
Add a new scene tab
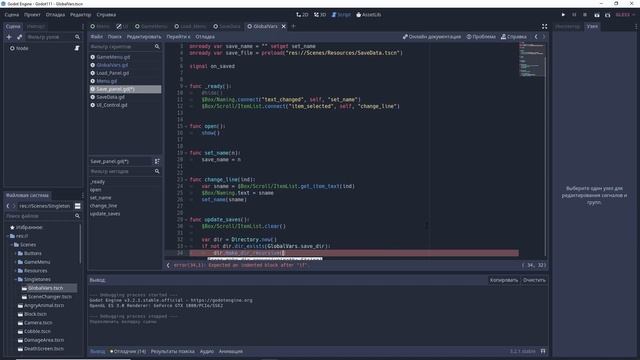293,26
